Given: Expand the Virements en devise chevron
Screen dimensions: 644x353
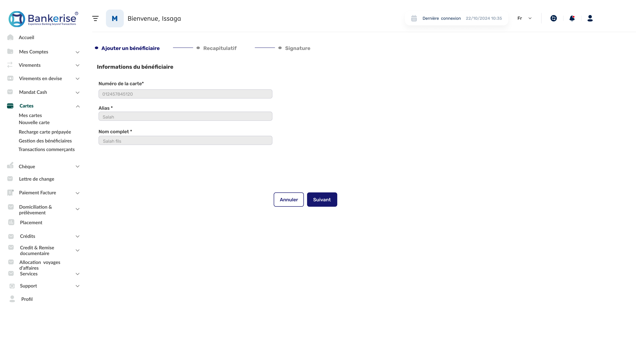Looking at the screenshot, I should pos(77,79).
